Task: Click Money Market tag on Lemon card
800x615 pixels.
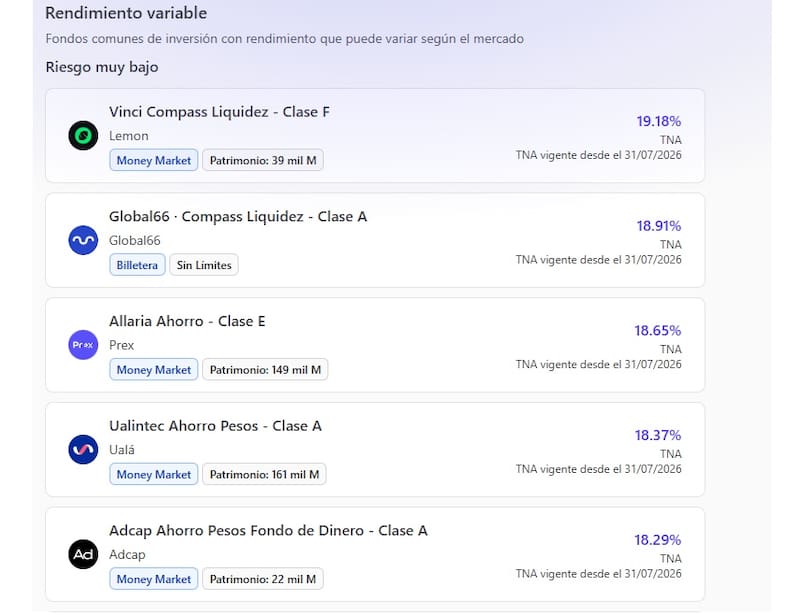Action: click(x=154, y=160)
